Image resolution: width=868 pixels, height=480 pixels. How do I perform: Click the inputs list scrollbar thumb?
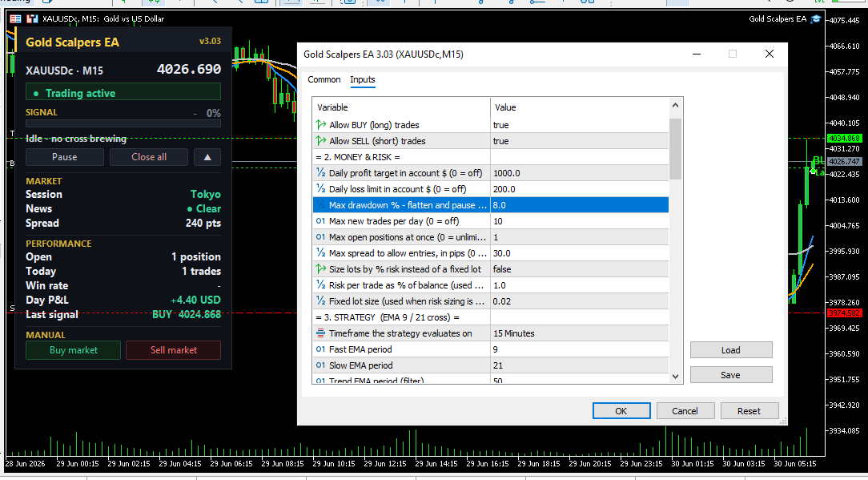pos(675,148)
